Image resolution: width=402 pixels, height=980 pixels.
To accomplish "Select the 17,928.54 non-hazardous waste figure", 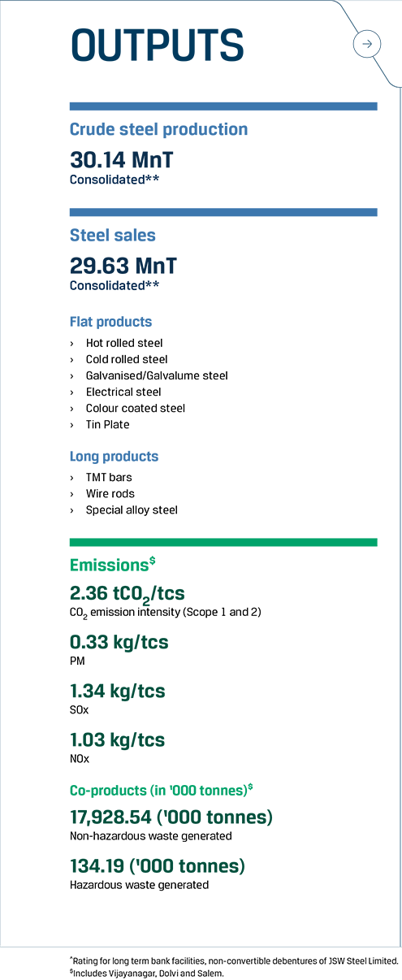I will 171,817.
